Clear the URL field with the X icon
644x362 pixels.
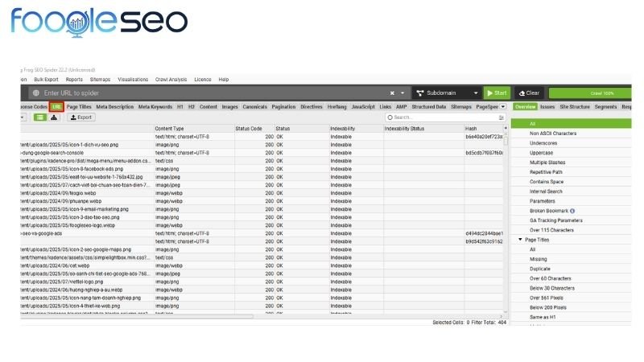coord(392,93)
